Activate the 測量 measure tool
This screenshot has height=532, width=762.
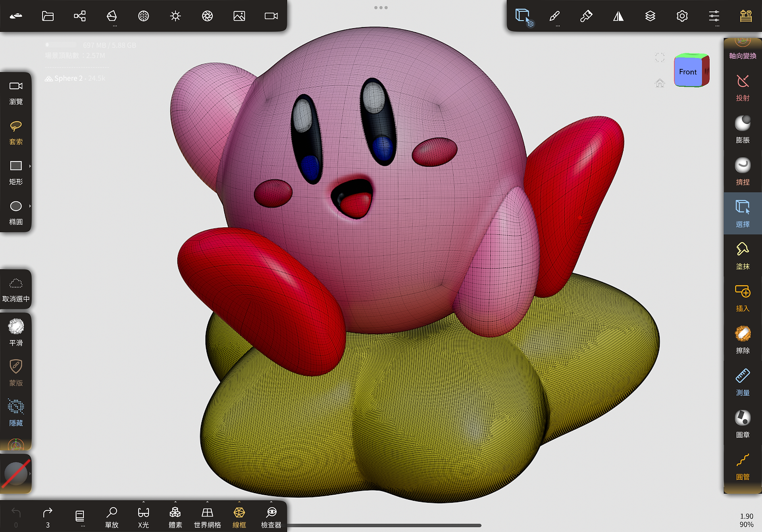(x=743, y=382)
